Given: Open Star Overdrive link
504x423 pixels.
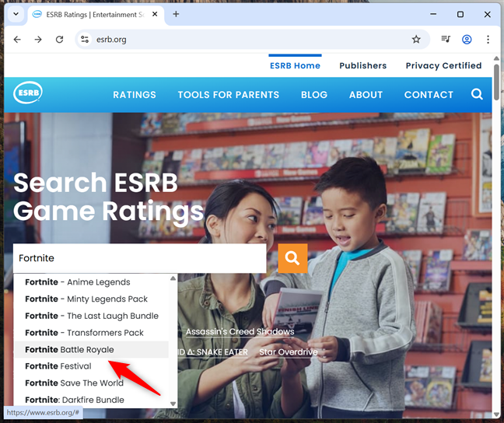Looking at the screenshot, I should pyautogui.click(x=289, y=352).
